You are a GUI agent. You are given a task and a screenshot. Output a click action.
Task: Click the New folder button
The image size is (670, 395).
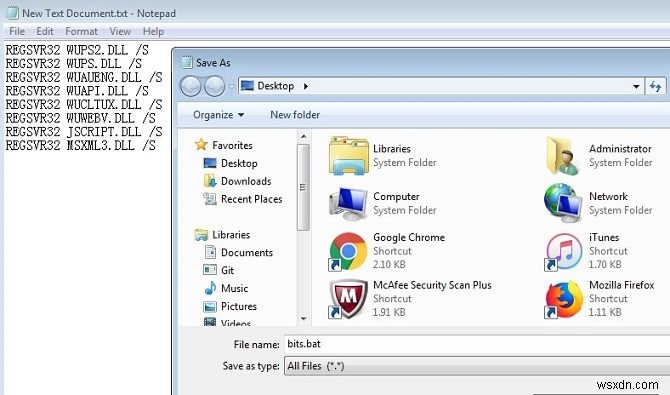click(x=295, y=115)
